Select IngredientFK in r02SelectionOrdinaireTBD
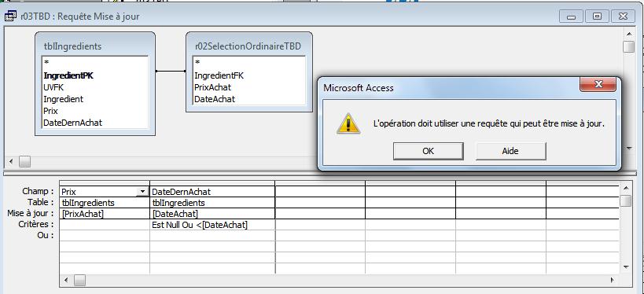 coord(219,75)
